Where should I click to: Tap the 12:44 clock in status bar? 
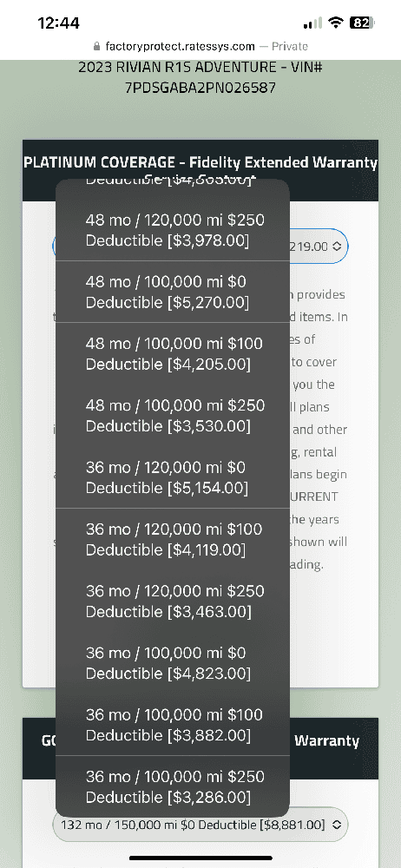(x=58, y=23)
